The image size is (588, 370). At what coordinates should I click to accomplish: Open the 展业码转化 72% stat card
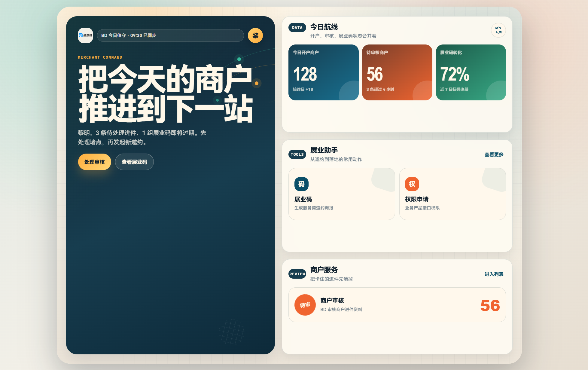471,72
